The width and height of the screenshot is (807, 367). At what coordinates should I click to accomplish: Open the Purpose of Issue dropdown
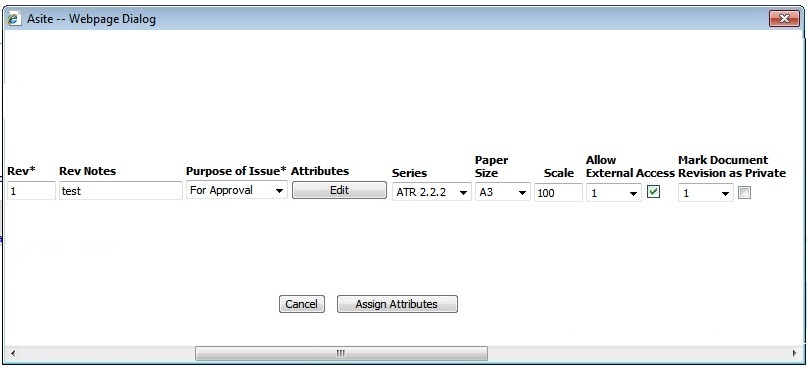[x=237, y=190]
